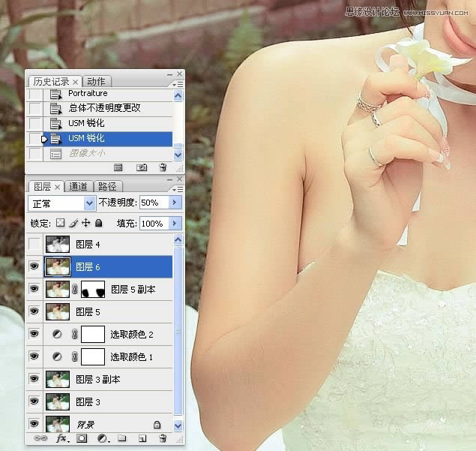Viewport: 476px width, 451px height.
Task: Expand the fill 填充 slider arrow
Action: [175, 224]
